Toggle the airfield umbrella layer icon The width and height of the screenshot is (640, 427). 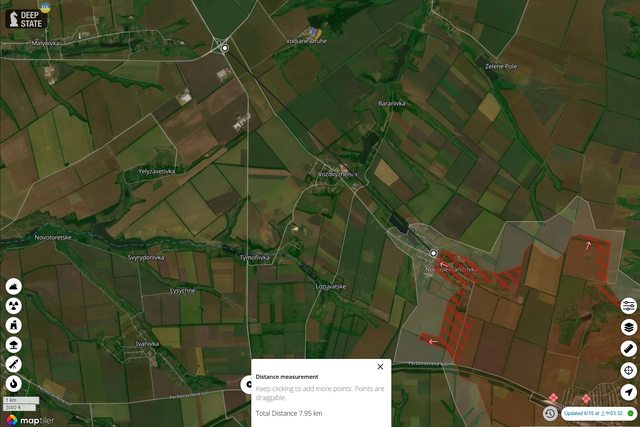[x=13, y=344]
